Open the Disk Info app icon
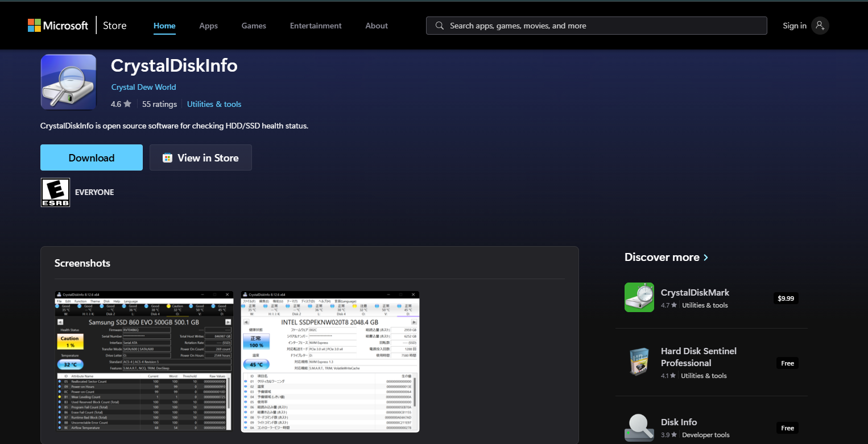This screenshot has width=868, height=444. tap(639, 428)
